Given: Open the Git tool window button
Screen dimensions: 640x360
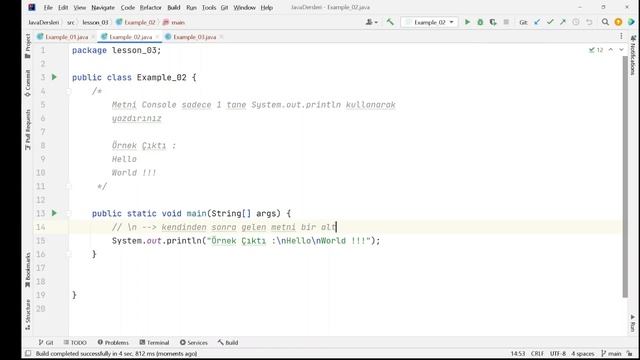Looking at the screenshot, I should click(46, 342).
